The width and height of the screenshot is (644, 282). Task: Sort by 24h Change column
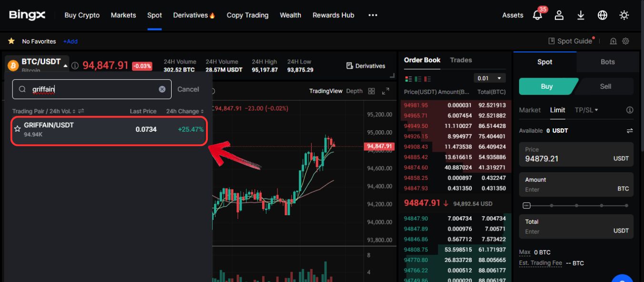click(185, 111)
